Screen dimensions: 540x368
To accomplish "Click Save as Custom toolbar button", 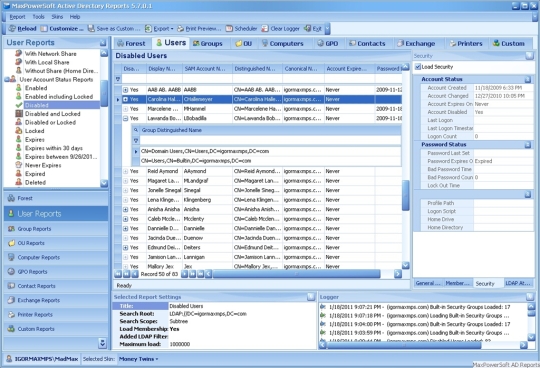I will (114, 29).
